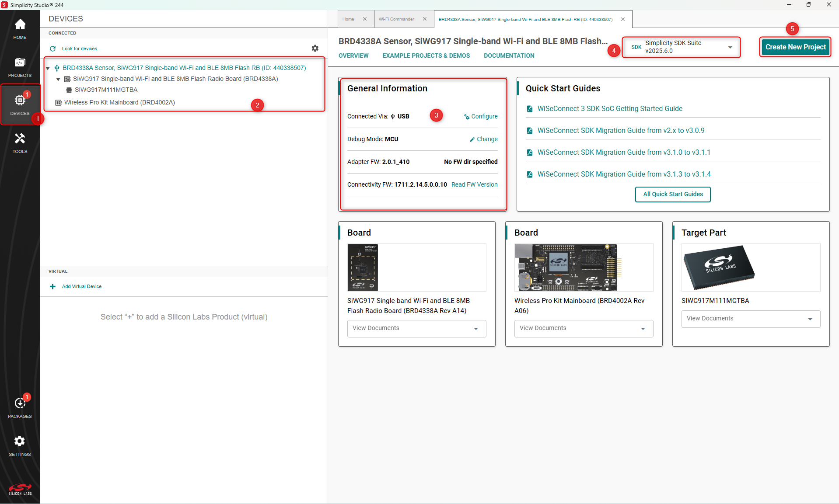The image size is (839, 504).
Task: Open WiSeConnect 3 SDK SoC Getting Started Guide
Action: [610, 108]
